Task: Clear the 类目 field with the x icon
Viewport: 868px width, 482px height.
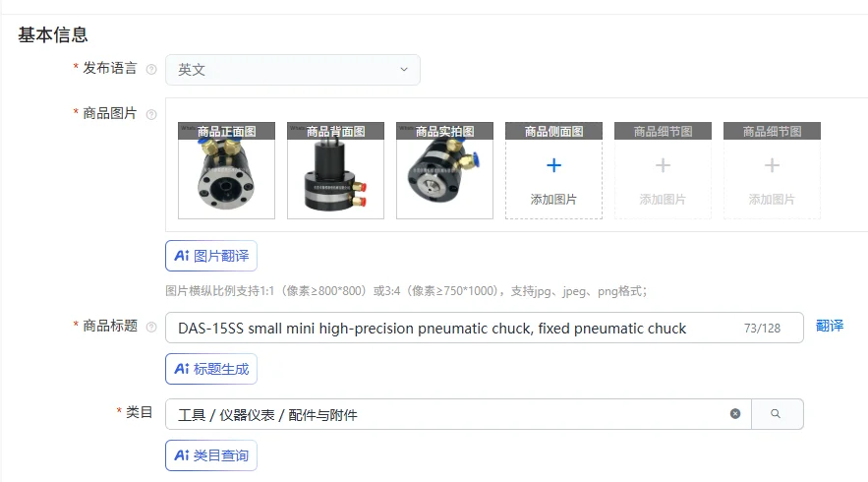Action: [x=735, y=414]
